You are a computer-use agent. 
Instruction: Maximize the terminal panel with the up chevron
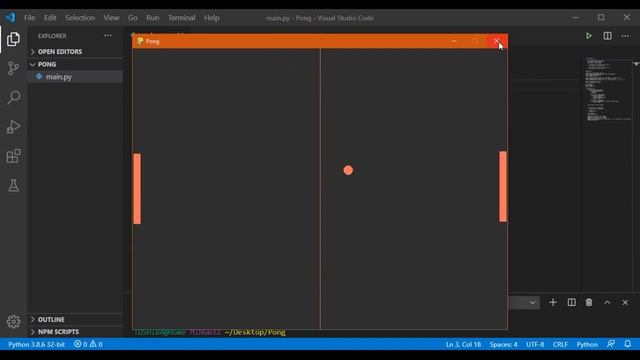tap(607, 302)
